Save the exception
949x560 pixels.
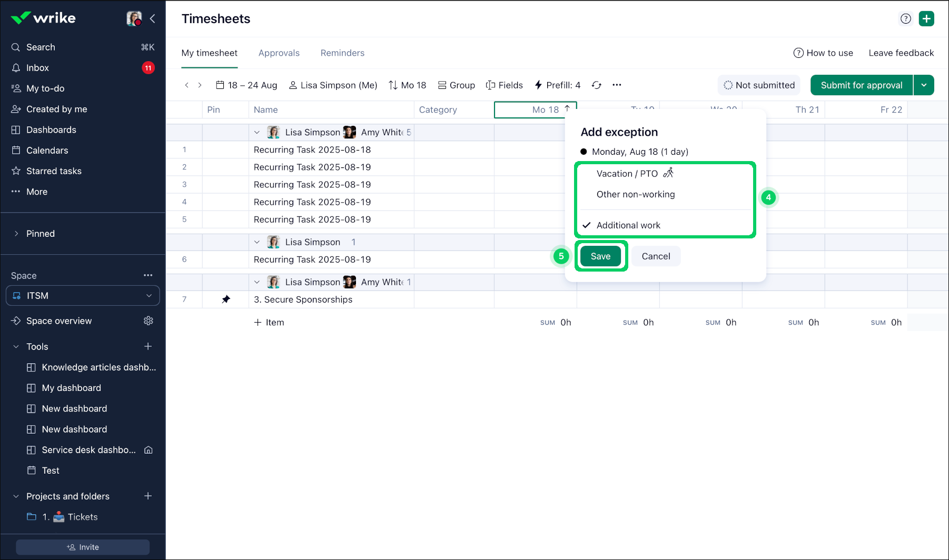600,256
